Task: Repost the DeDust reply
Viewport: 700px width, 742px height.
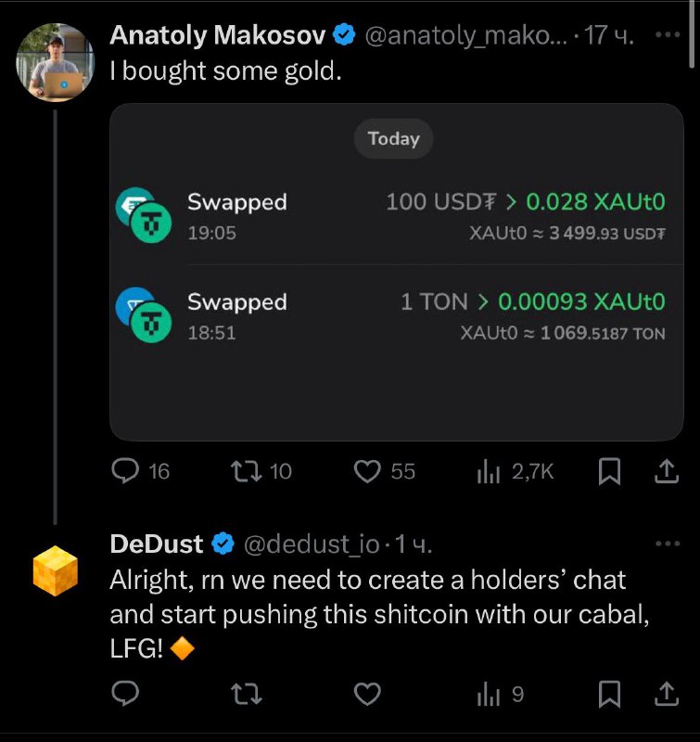Action: 246,694
